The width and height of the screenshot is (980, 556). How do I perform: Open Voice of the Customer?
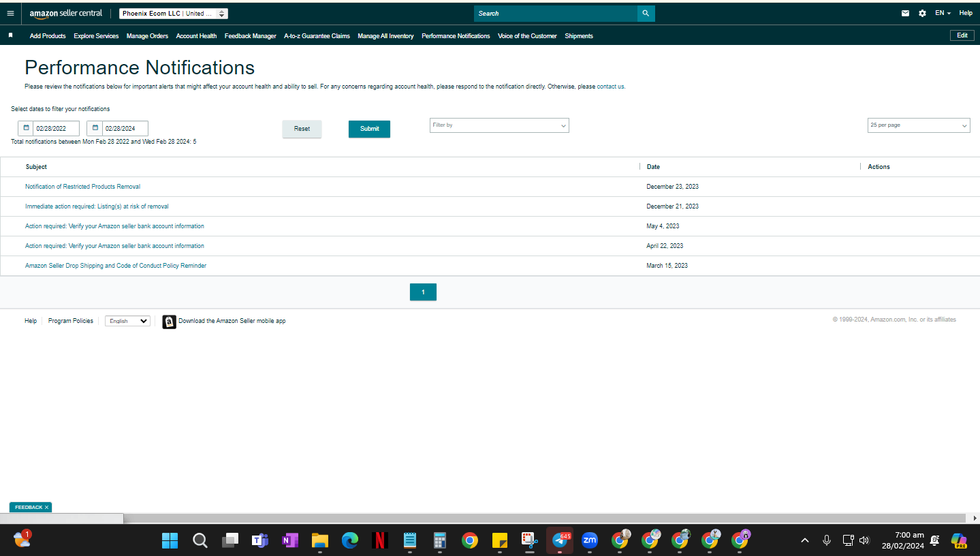(527, 36)
